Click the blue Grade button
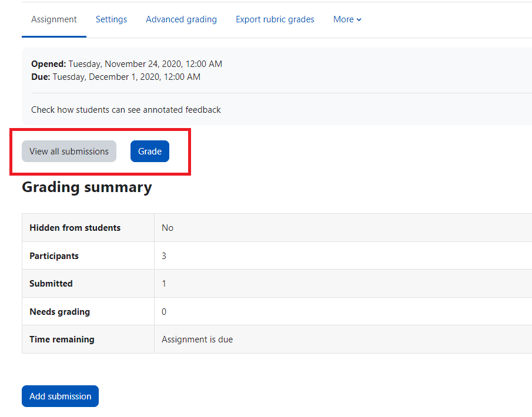 [x=149, y=151]
